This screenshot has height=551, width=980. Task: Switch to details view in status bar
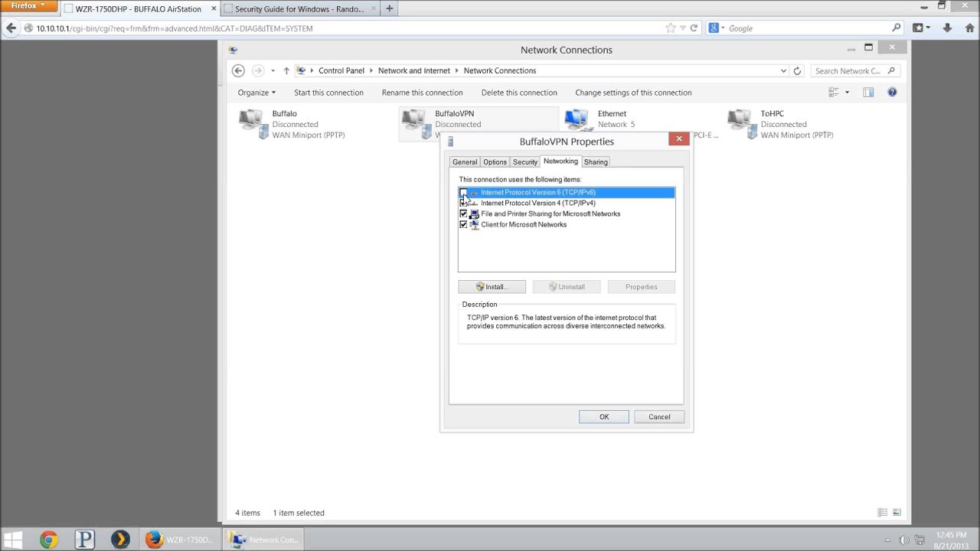click(x=883, y=513)
